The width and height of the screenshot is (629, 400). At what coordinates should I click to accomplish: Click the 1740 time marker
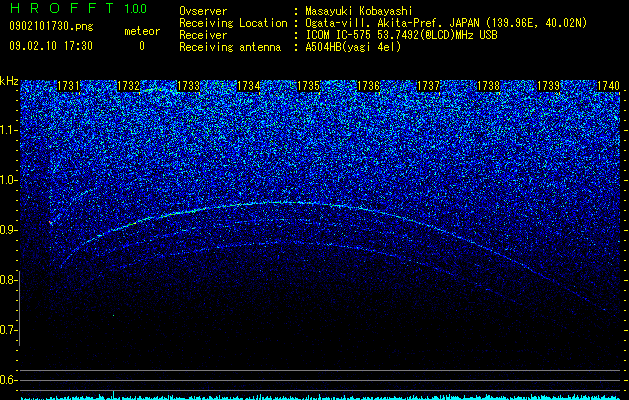tap(609, 86)
